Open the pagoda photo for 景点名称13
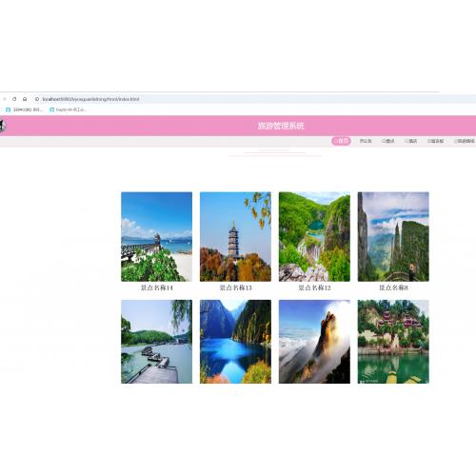476x476 pixels. coord(235,236)
